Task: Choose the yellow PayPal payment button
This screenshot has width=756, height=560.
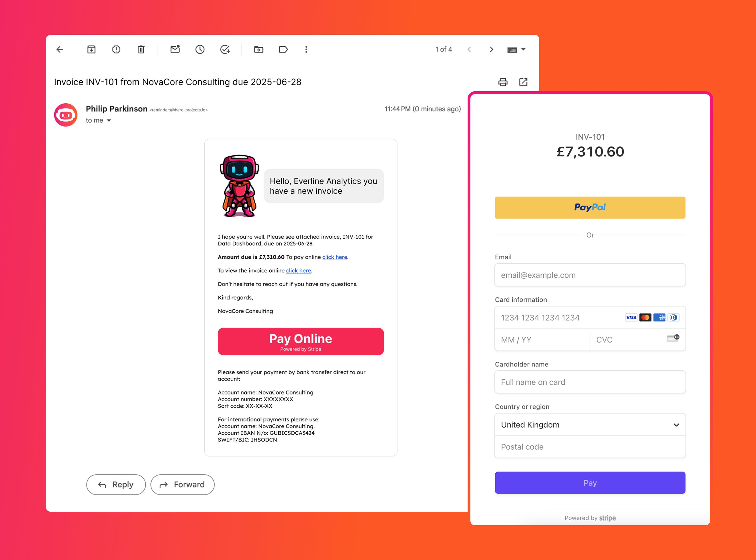Action: coord(590,207)
